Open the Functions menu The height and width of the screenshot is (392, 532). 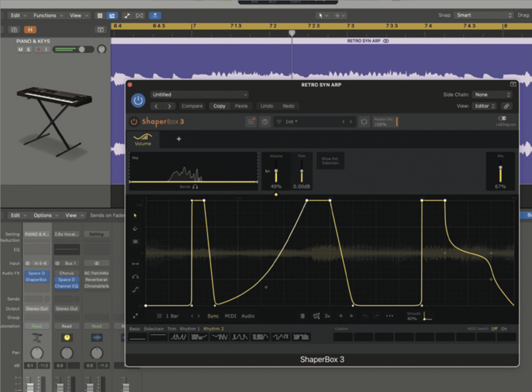45,15
